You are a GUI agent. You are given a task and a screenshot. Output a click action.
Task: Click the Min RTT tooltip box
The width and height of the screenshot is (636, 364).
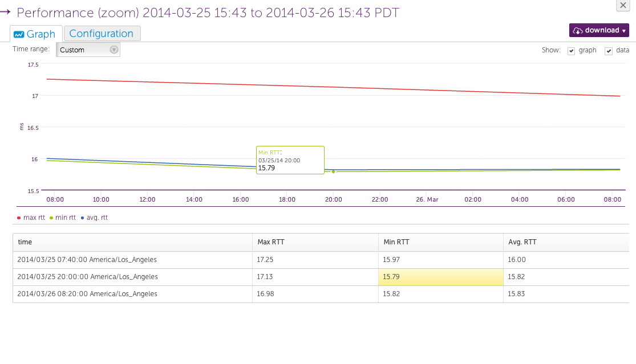pos(290,160)
